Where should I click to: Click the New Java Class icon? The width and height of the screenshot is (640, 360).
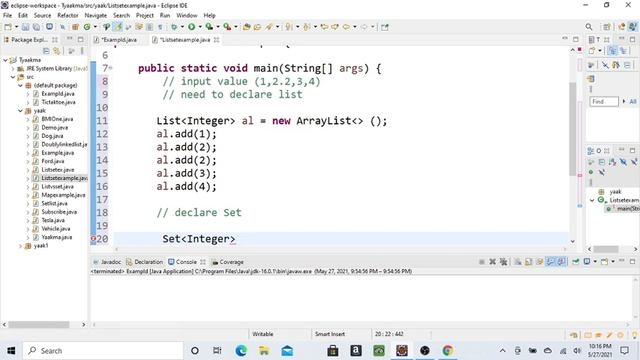[x=87, y=27]
